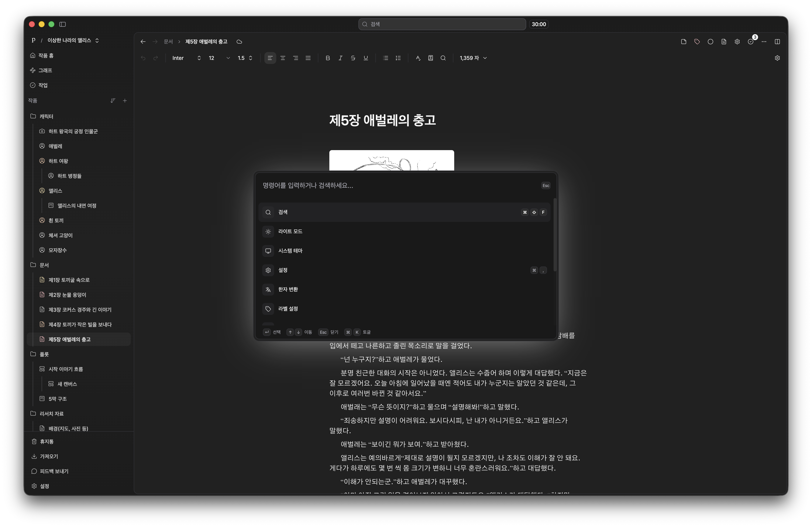Insert a numbered list
Viewport: 812px width, 527px height.
(x=398, y=58)
